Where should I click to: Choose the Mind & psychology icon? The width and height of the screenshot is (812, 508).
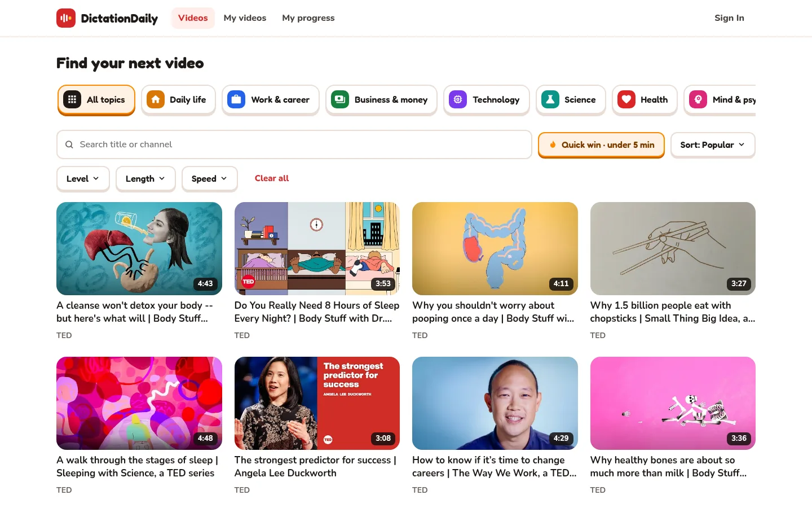click(698, 100)
